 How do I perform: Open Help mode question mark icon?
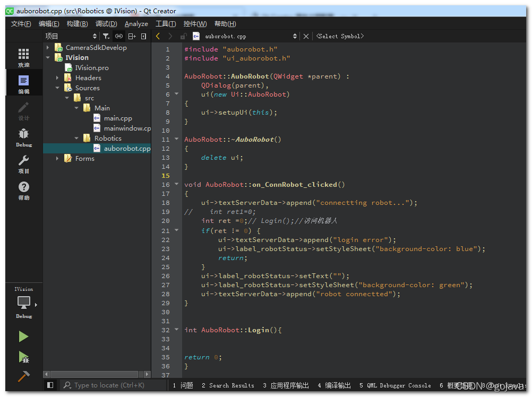pyautogui.click(x=23, y=187)
